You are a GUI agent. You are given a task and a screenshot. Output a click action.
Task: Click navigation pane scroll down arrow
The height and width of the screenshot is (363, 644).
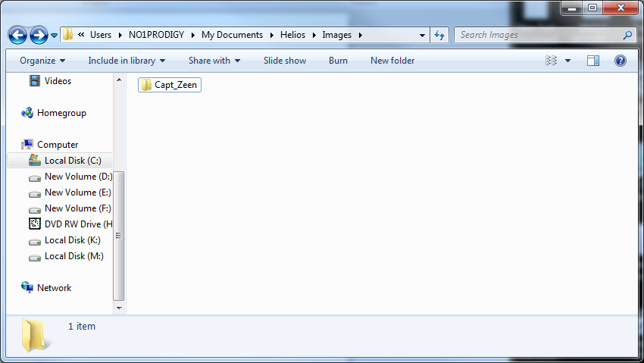click(119, 308)
